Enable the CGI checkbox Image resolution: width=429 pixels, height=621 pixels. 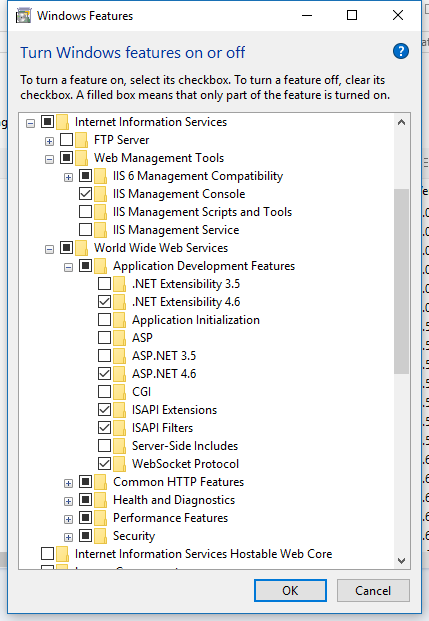point(105,391)
